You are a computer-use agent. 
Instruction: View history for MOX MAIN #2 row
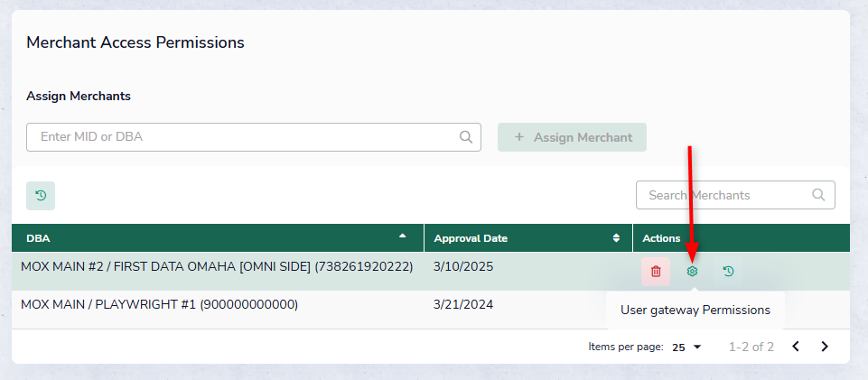pos(728,271)
